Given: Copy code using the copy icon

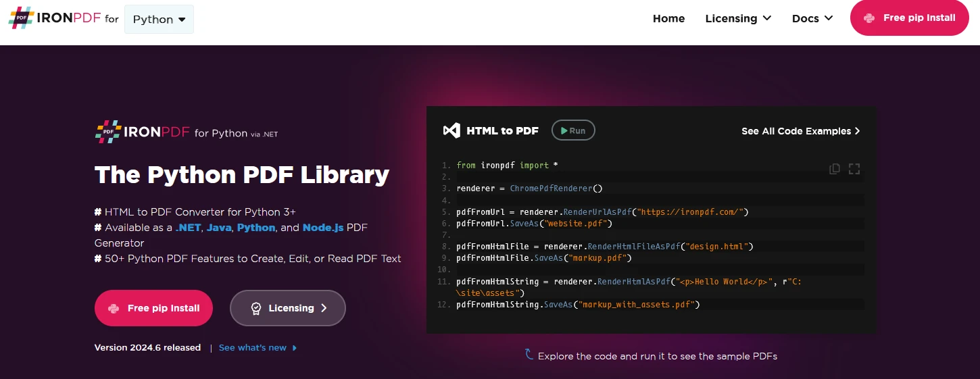Looking at the screenshot, I should click(x=835, y=169).
